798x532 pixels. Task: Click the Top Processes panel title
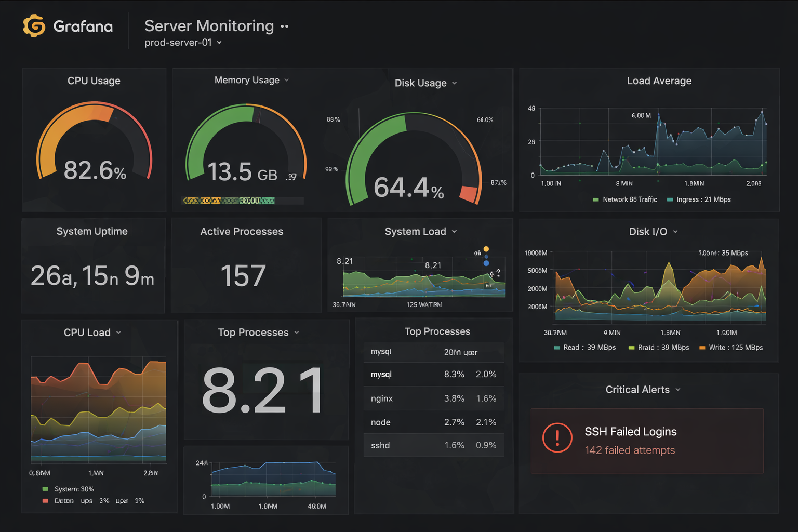tap(437, 331)
